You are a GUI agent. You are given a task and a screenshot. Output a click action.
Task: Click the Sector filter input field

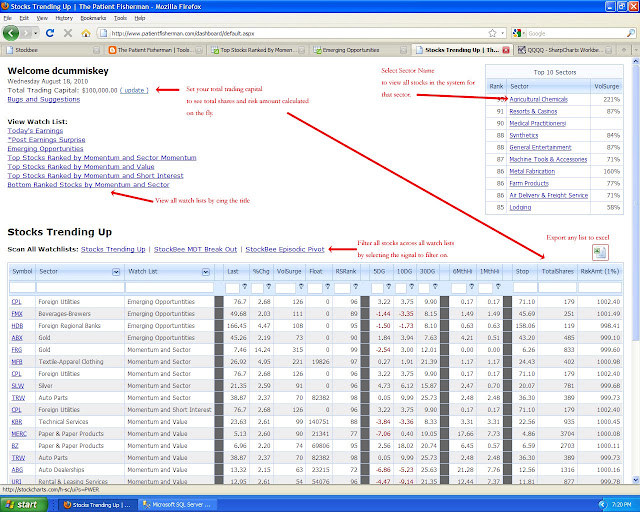click(80, 287)
